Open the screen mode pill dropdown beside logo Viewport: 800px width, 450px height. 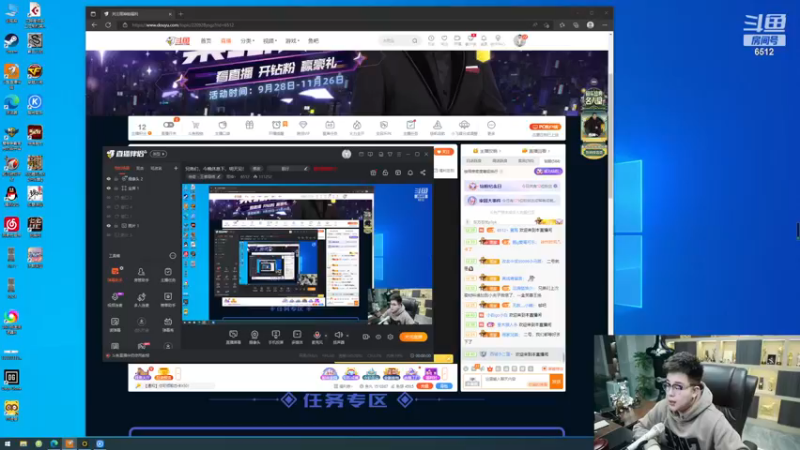click(159, 154)
